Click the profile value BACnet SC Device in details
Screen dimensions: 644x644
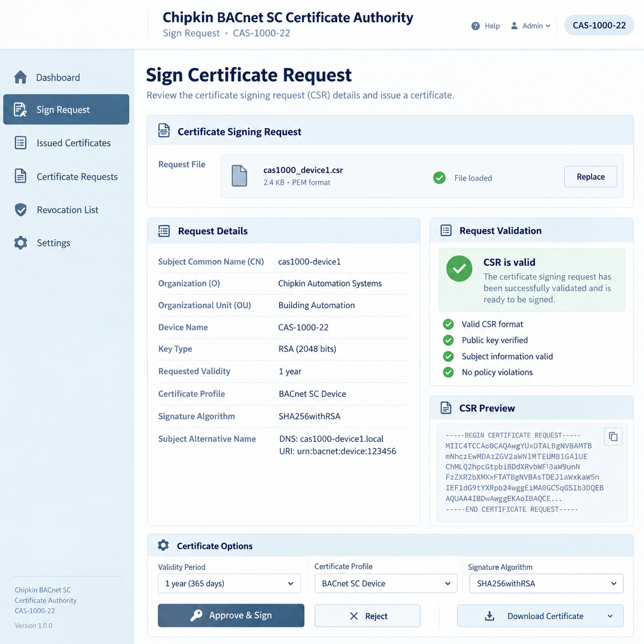tap(312, 394)
